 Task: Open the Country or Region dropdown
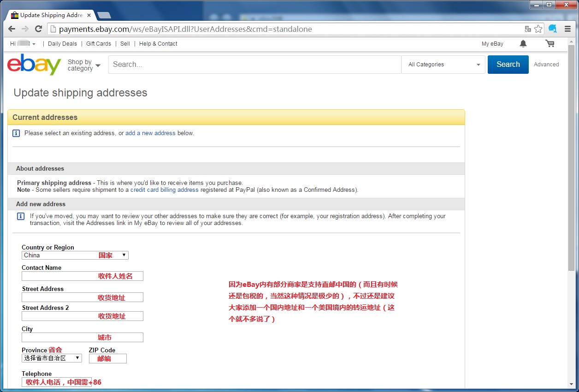click(75, 255)
